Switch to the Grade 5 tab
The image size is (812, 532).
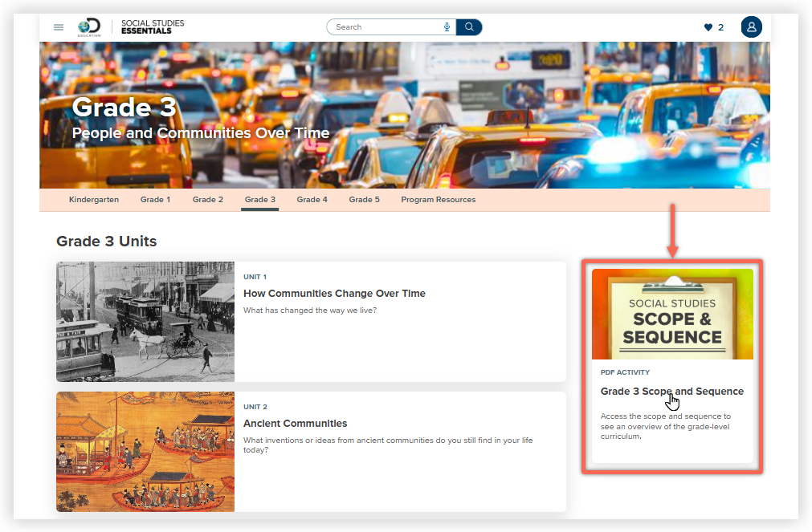(x=364, y=199)
